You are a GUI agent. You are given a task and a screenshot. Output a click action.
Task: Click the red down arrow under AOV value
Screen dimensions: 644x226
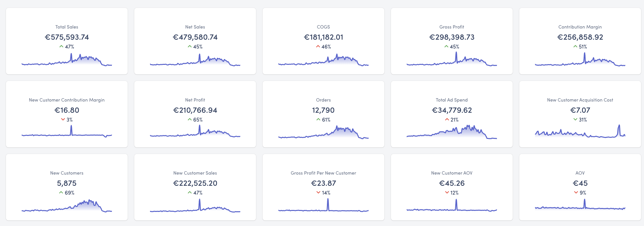(x=576, y=193)
